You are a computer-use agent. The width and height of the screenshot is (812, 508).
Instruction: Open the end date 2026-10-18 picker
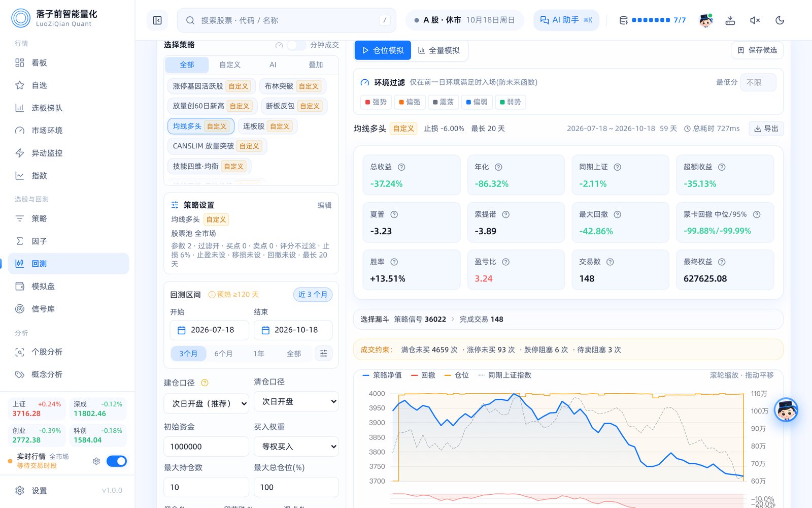(x=293, y=330)
